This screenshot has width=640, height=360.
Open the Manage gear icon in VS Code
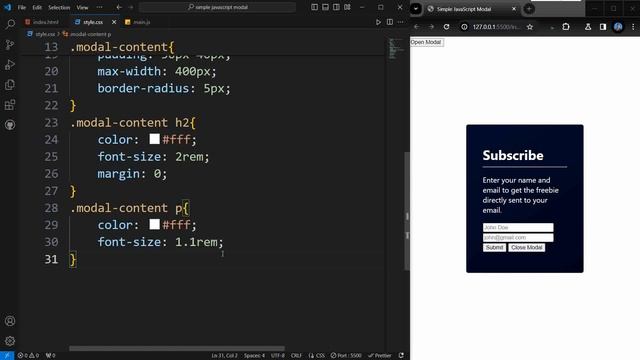coord(10,341)
